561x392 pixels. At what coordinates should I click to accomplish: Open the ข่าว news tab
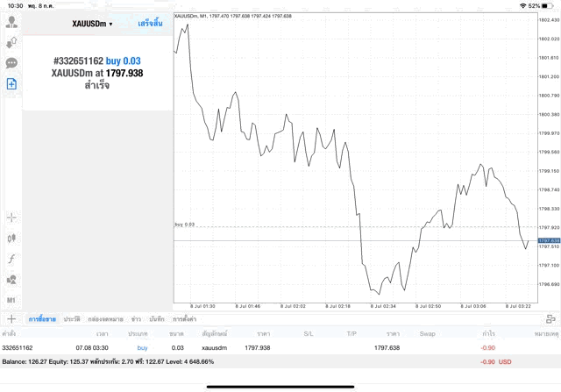pyautogui.click(x=136, y=319)
